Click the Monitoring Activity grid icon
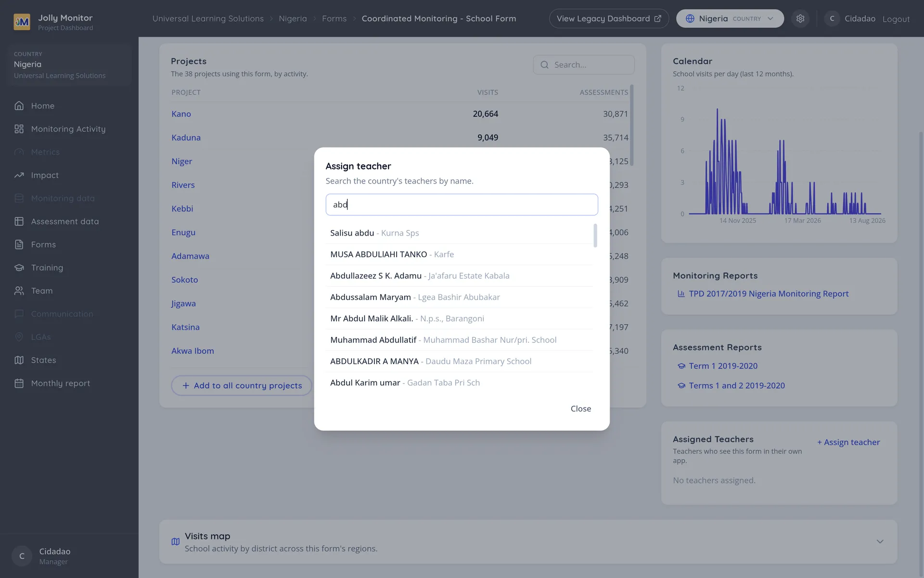This screenshot has width=924, height=578. click(19, 129)
